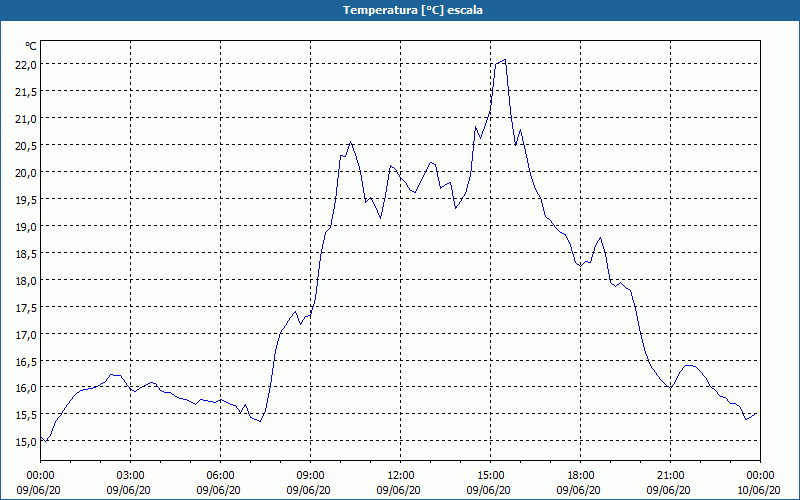Click the 21,5 y-axis label
Image resolution: width=800 pixels, height=500 pixels.
[x=26, y=92]
